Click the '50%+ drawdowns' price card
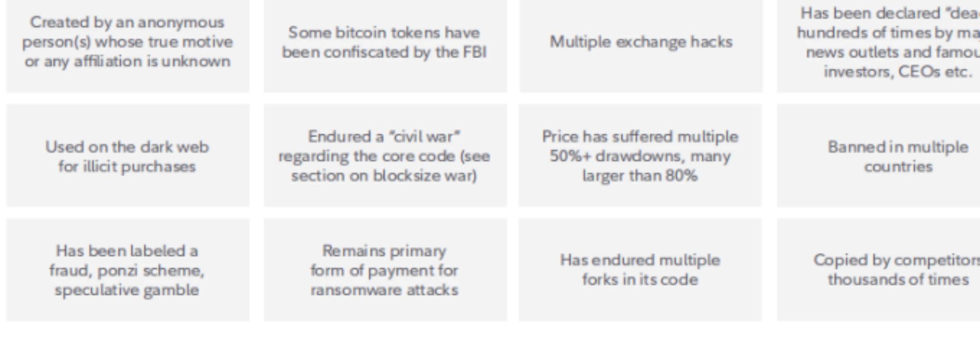The height and width of the screenshot is (337, 980). point(640,156)
